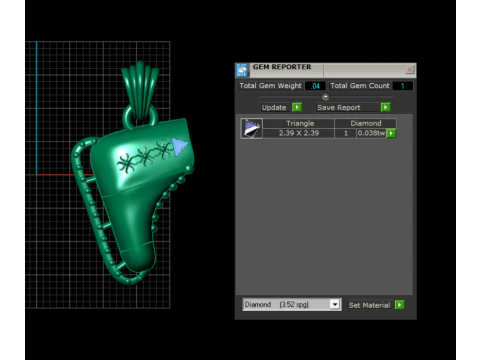This screenshot has width=480, height=360.
Task: Click the GEM REPORTER title bar text
Action: [282, 67]
